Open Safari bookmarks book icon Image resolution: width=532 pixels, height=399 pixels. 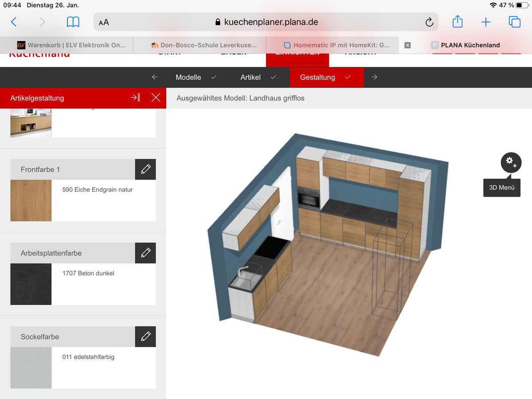point(73,22)
